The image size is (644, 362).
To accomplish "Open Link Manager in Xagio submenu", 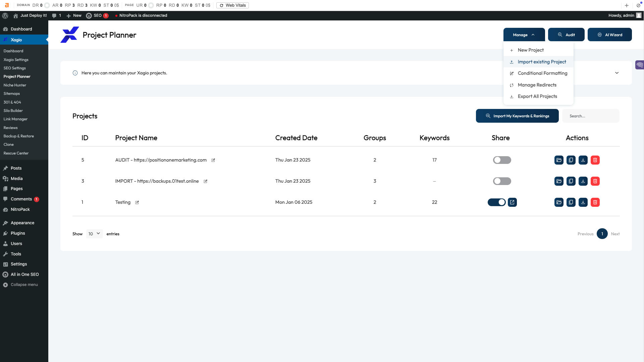I will click(x=15, y=119).
